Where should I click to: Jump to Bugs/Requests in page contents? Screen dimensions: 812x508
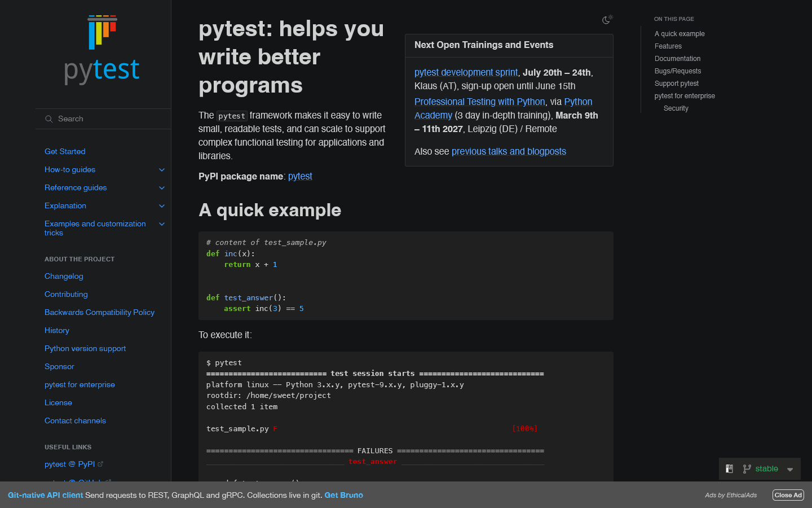point(678,71)
